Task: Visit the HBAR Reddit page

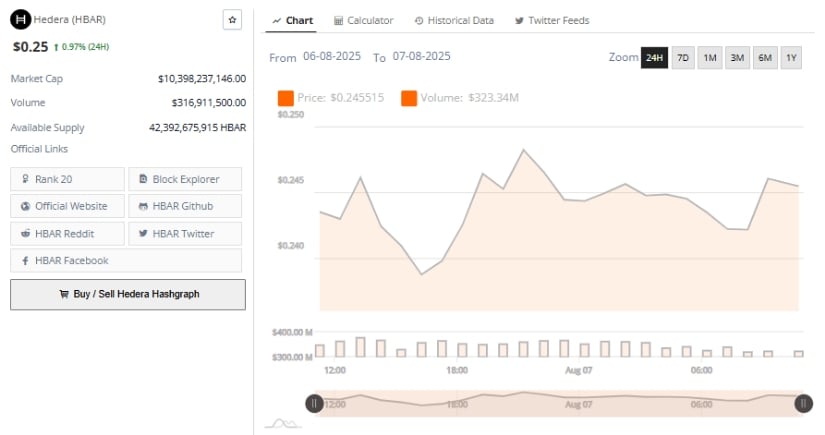Action: (67, 234)
